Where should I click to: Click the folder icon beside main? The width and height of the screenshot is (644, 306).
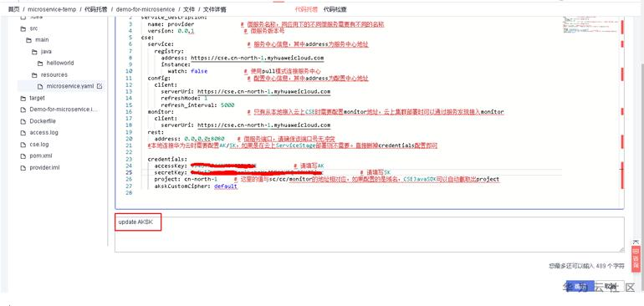pos(28,40)
